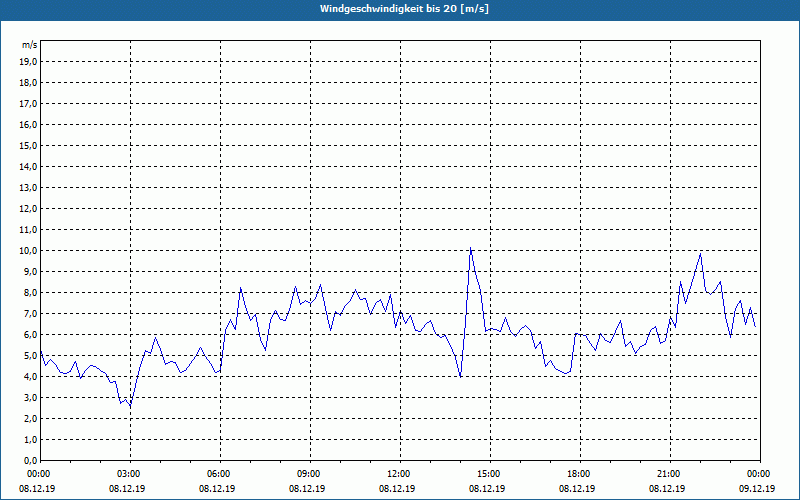Click the wind speed peak near 22:00
The image size is (800, 500).
click(701, 254)
